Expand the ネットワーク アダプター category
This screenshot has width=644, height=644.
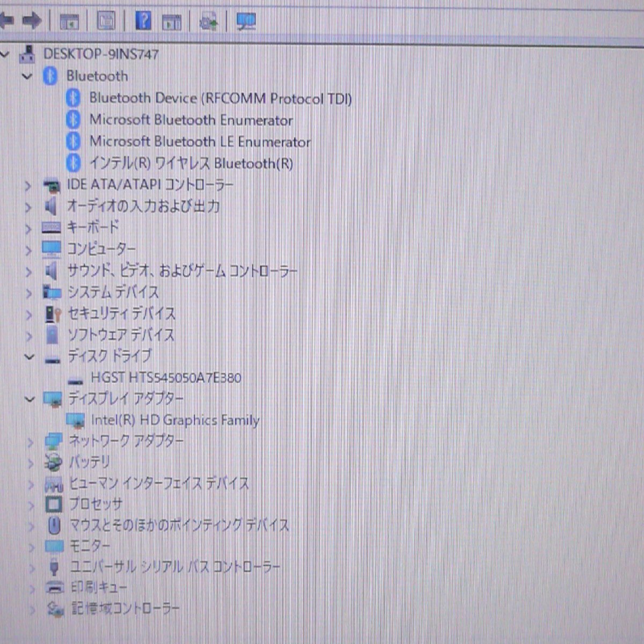(31, 442)
